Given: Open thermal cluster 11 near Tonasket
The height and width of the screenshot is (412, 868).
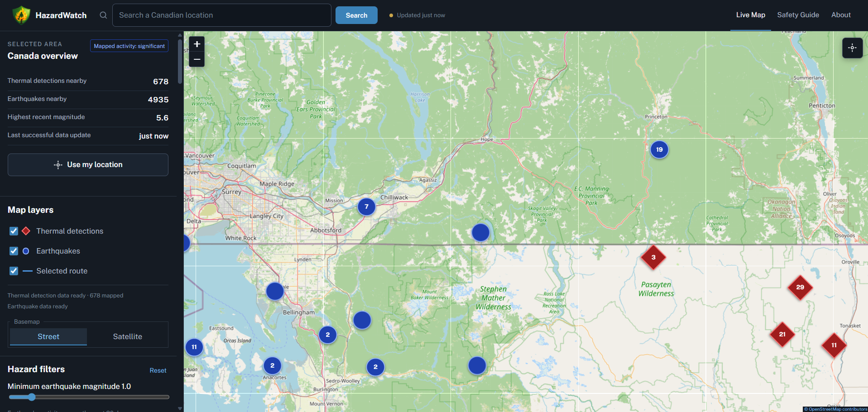Looking at the screenshot, I should pyautogui.click(x=834, y=345).
